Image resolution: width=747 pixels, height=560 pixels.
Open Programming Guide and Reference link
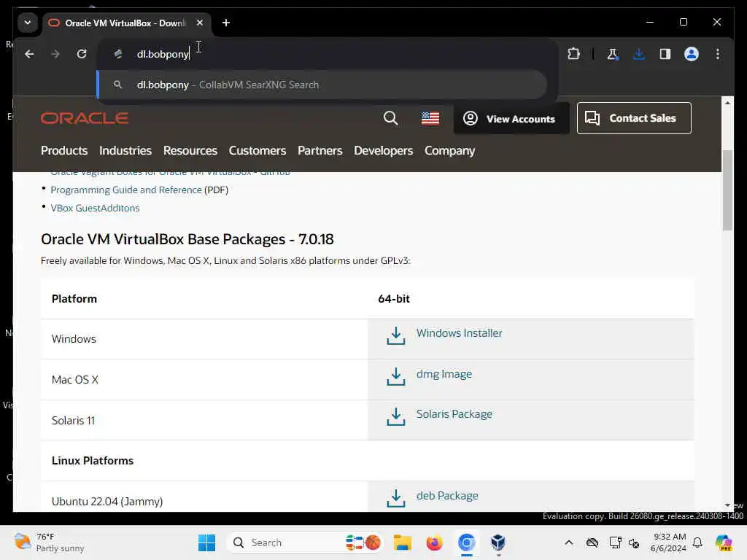pos(126,190)
